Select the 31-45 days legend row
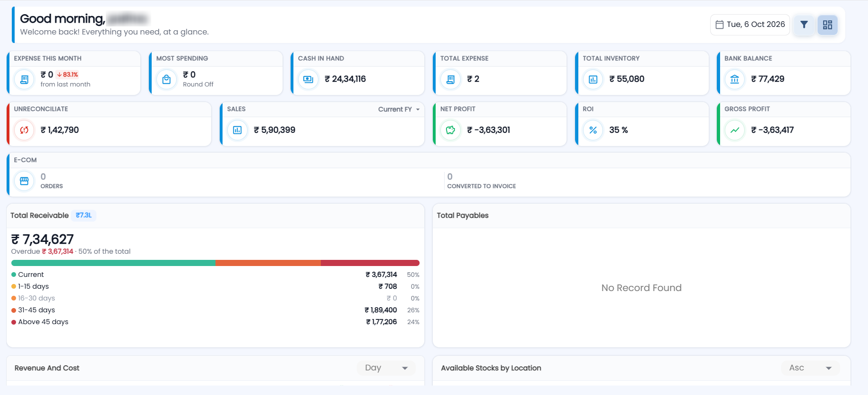 click(215, 310)
